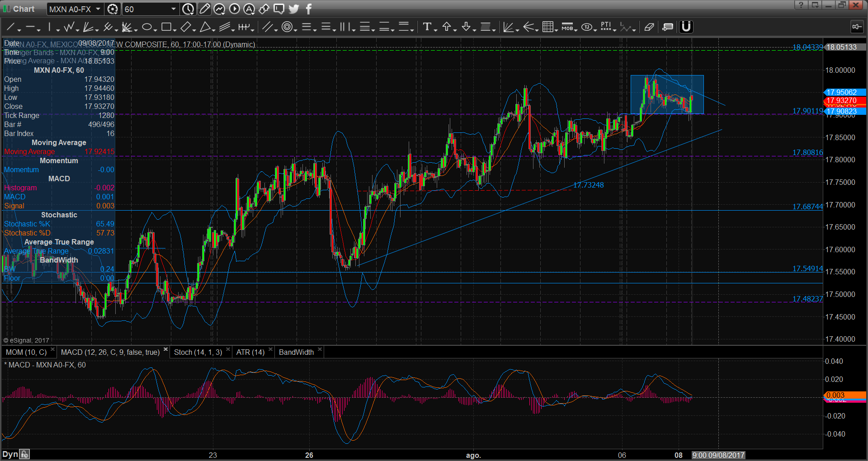Open the MOB tool
This screenshot has height=461, width=868.
(567, 27)
